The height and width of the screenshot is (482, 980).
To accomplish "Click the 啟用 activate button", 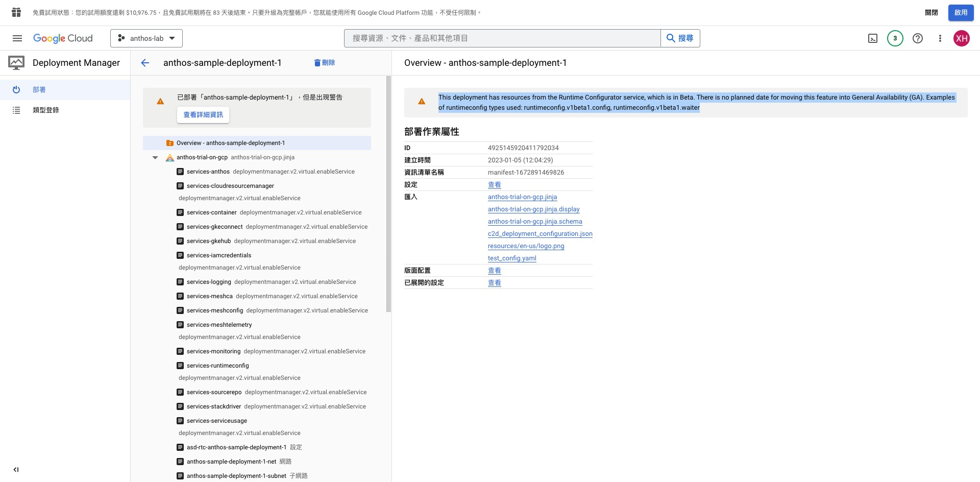I will (961, 12).
